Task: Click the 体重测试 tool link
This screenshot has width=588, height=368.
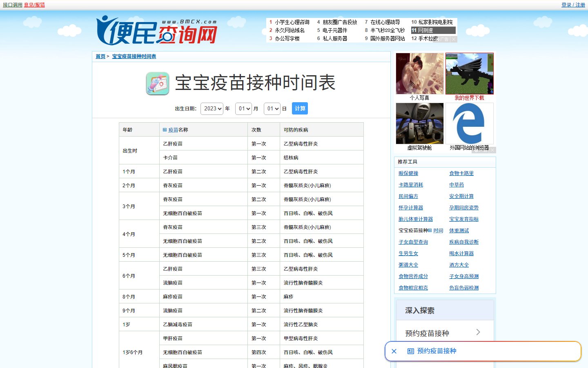Action: point(459,231)
